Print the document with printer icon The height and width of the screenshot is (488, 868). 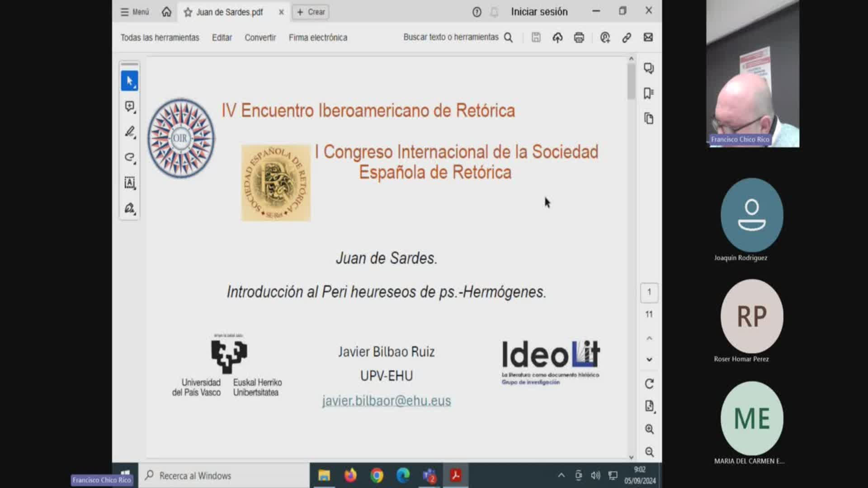point(579,38)
